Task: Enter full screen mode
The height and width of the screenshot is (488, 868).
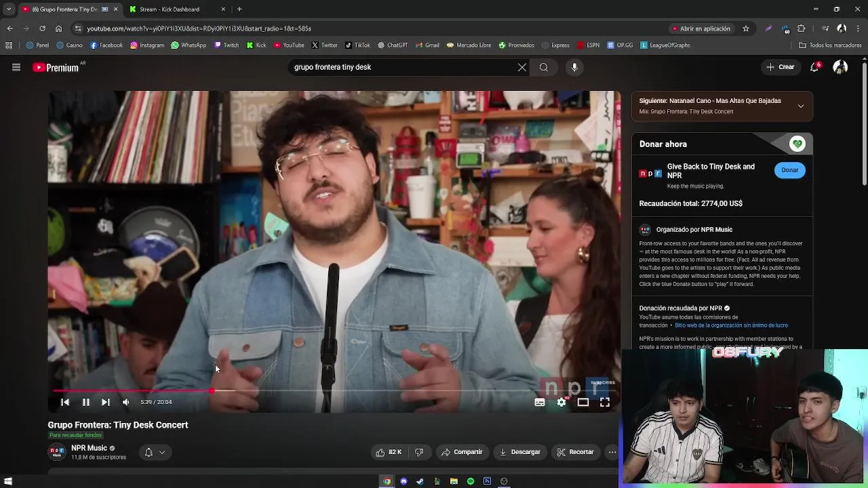Action: [x=605, y=402]
